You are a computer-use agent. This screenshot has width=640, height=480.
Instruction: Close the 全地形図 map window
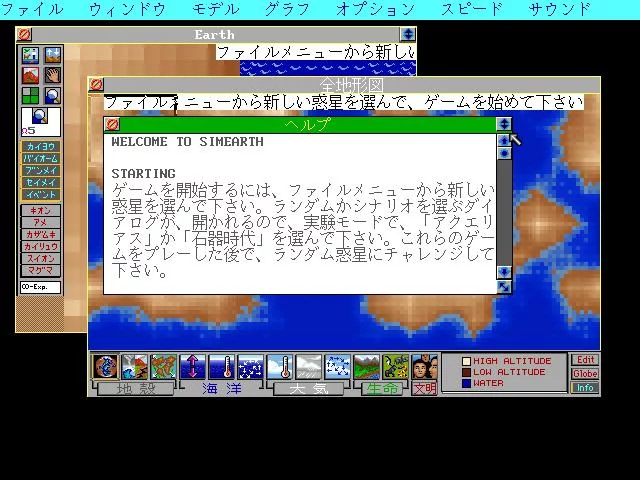96,84
